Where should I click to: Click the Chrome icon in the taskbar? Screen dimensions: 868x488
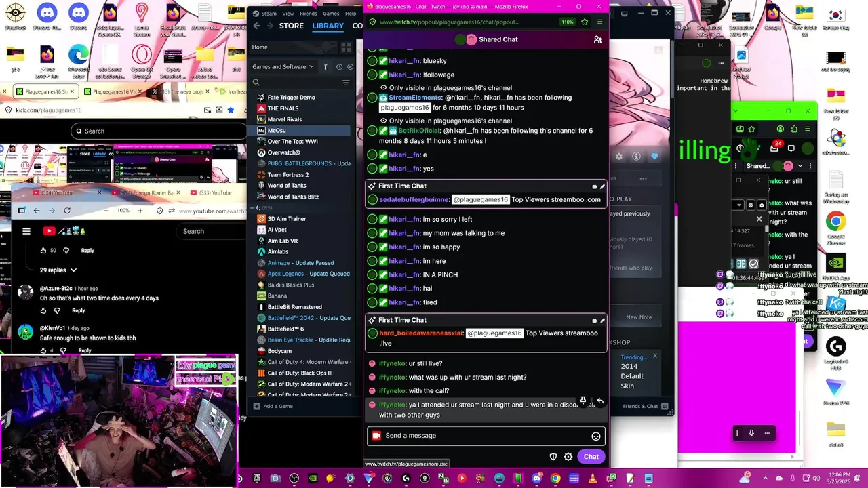[555, 479]
